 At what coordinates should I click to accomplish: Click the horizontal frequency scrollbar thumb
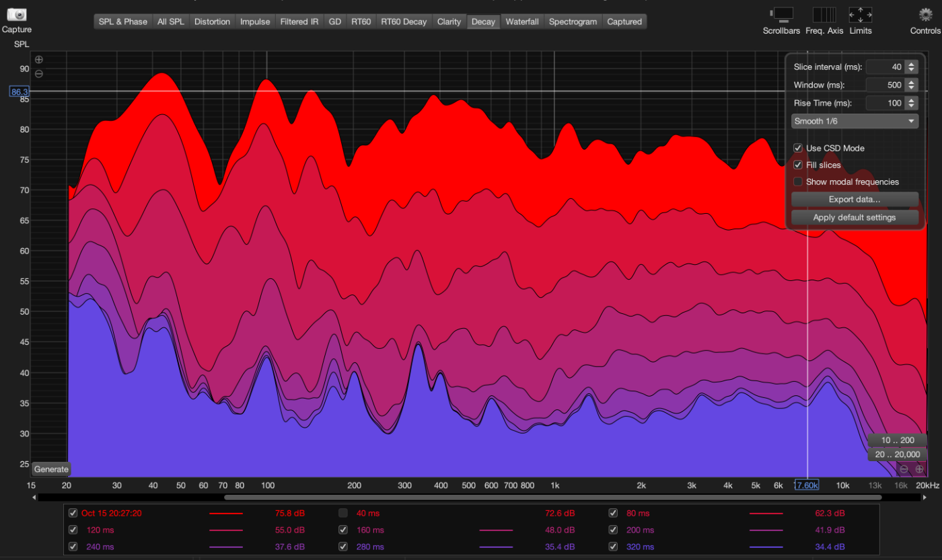552,497
